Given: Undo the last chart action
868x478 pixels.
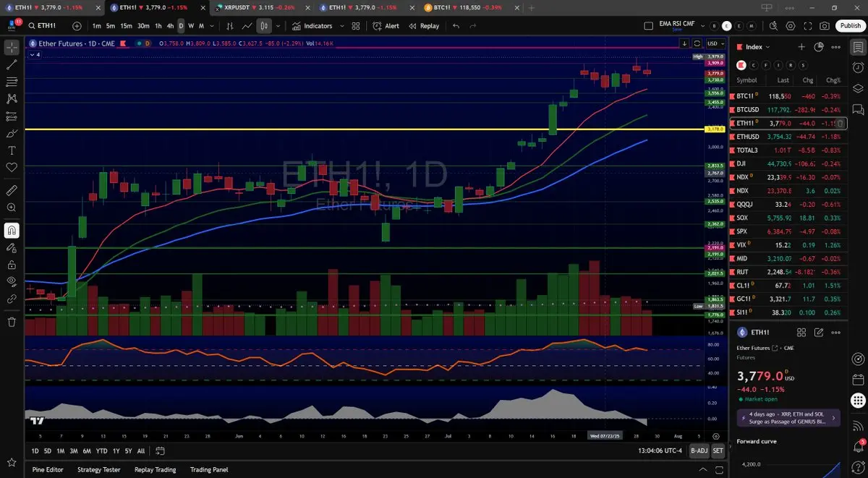Looking at the screenshot, I should coord(456,26).
